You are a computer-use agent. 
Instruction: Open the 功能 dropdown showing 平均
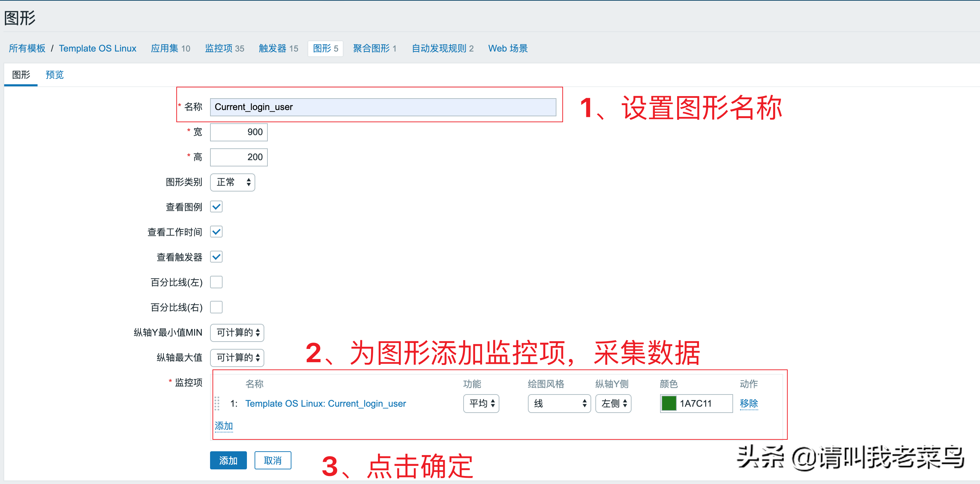click(481, 403)
